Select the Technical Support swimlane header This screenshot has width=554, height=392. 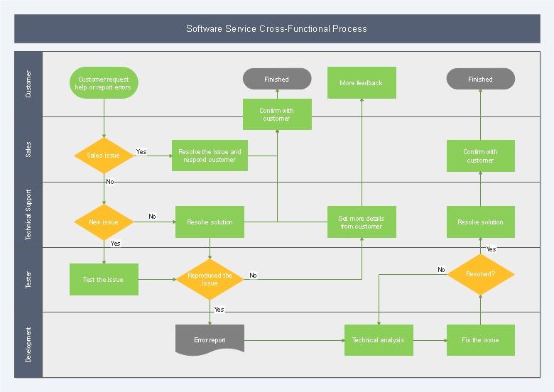28,214
